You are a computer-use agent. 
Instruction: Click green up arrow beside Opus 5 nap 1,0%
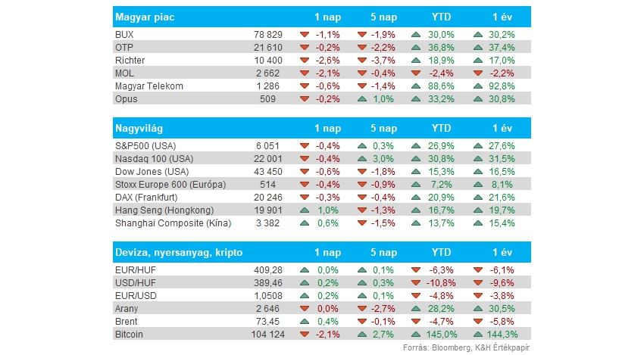pos(362,99)
